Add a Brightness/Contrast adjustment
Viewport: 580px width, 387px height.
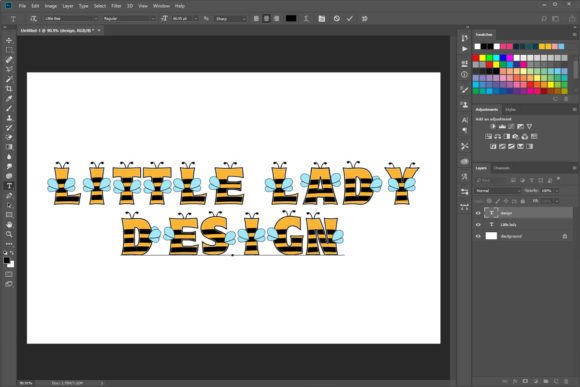[493, 127]
